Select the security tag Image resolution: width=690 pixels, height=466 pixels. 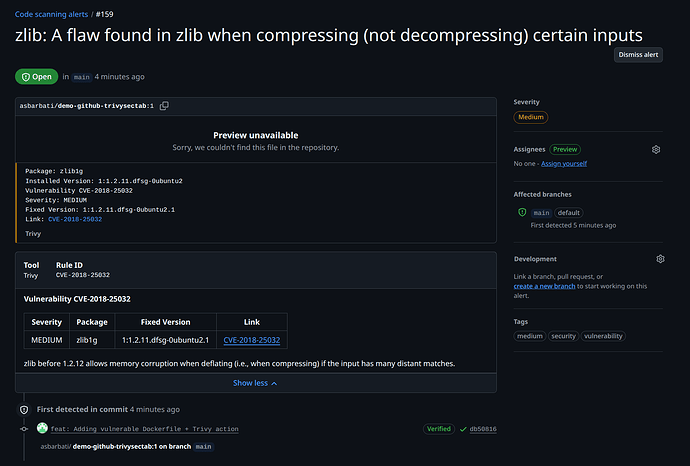coord(563,336)
